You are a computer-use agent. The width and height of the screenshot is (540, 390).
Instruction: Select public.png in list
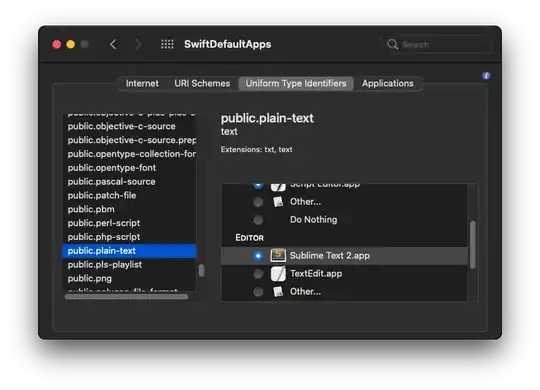(129, 278)
